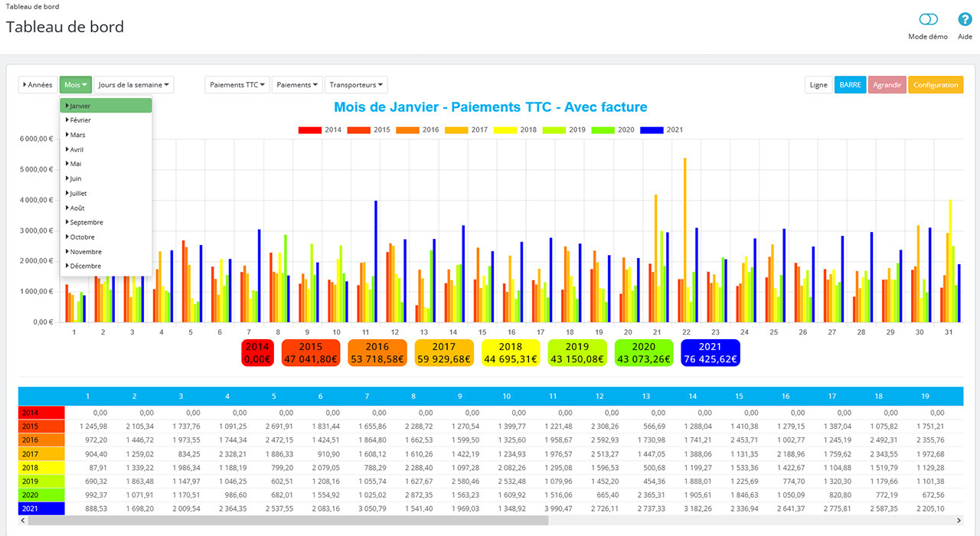Viewport: 980px width, 536px height.
Task: Click the 2015 total badge 47 041,80€
Action: 310,353
